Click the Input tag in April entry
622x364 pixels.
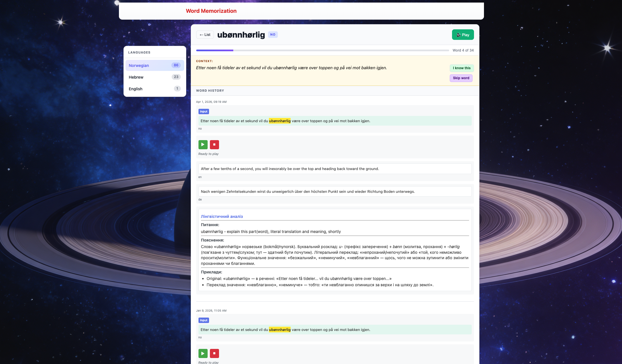[204, 112]
